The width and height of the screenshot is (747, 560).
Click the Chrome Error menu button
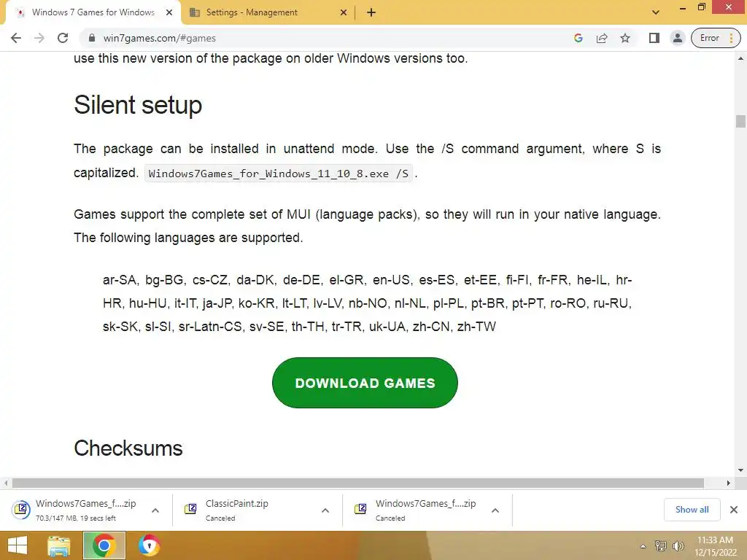pyautogui.click(x=716, y=38)
